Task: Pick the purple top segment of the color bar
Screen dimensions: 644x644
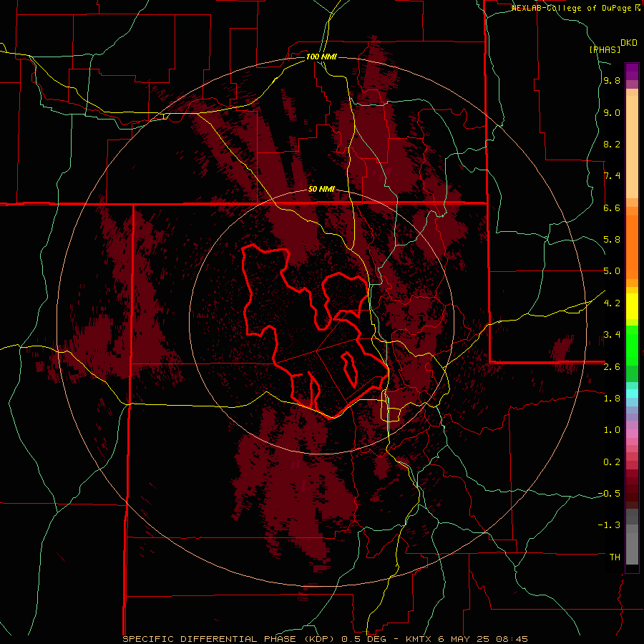Action: tap(632, 72)
